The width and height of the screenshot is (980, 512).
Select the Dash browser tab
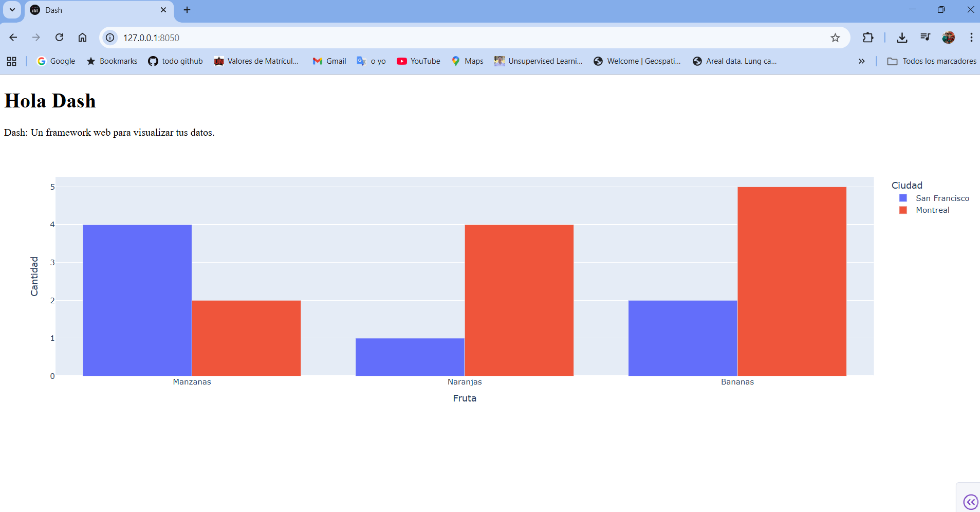[x=99, y=10]
